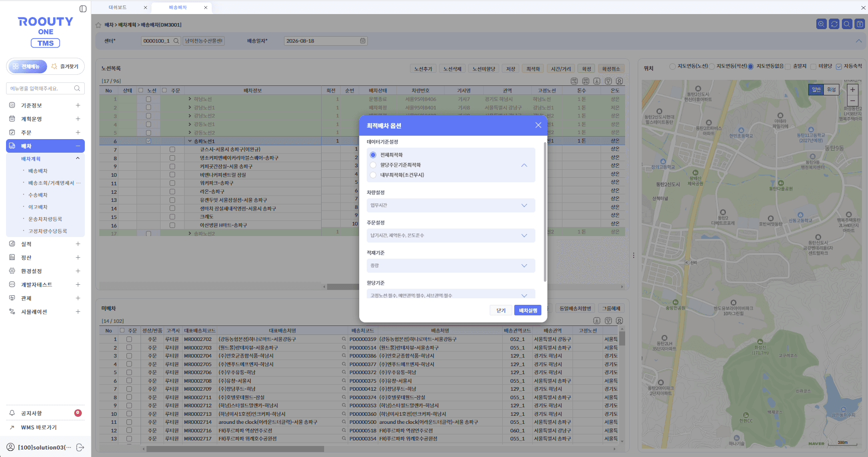Select the 지도연동(노선) radio button
868x457 pixels.
[x=672, y=66]
